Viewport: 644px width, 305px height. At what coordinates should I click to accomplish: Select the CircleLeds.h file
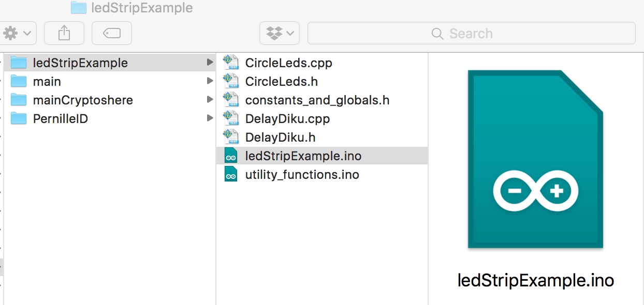point(322,82)
